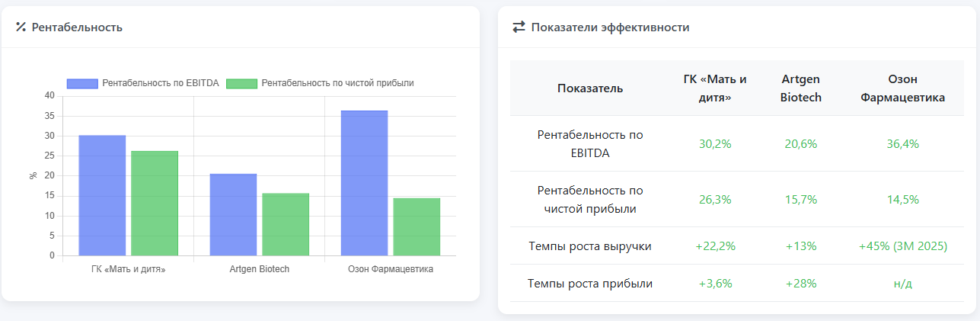Click the blue EBITDA bar for Artgen Biotech
This screenshot has width=980, height=321.
[233, 214]
